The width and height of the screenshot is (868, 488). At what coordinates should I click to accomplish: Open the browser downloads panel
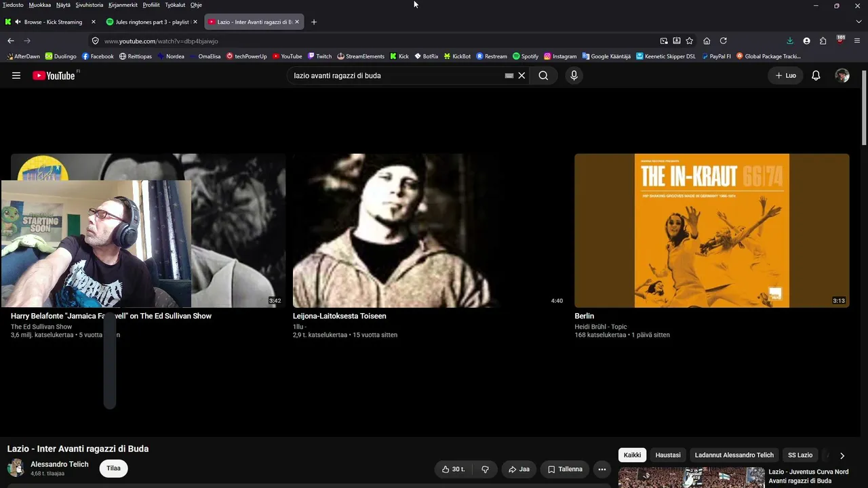790,41
